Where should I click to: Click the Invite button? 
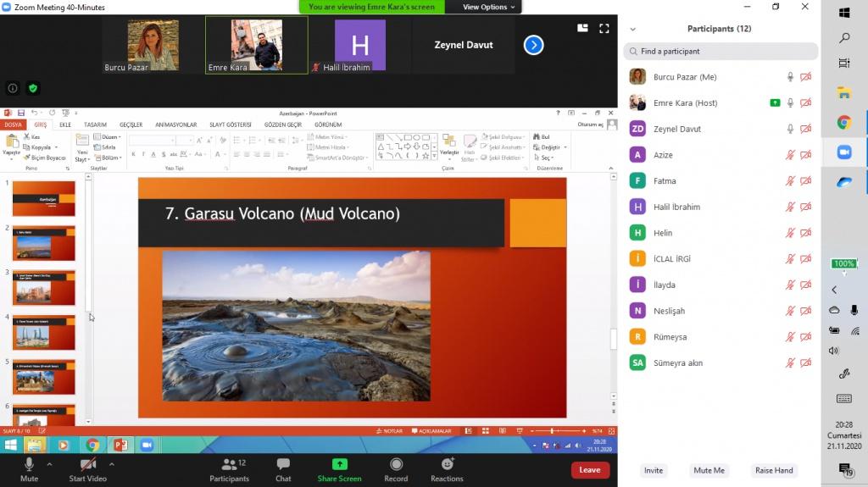pyautogui.click(x=653, y=470)
